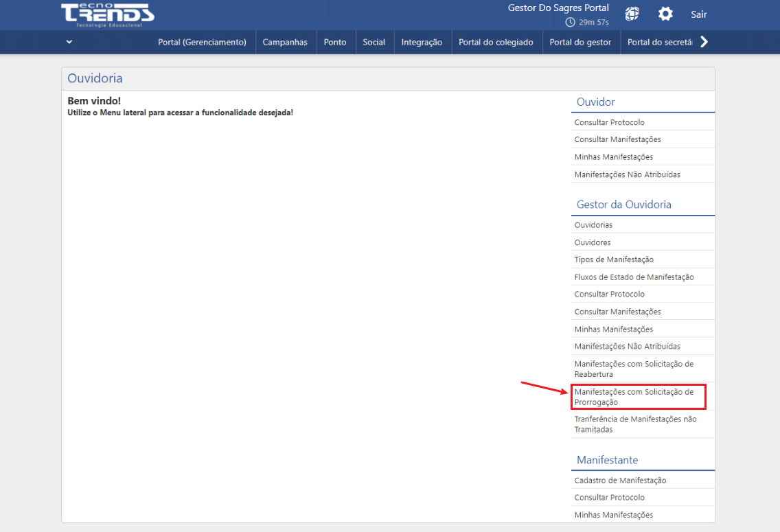Switch to the Campanhas tab
The height and width of the screenshot is (532, 780).
(285, 42)
